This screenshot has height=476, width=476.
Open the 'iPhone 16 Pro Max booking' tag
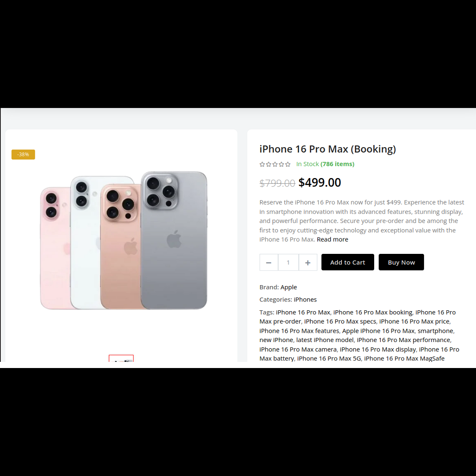(x=372, y=312)
